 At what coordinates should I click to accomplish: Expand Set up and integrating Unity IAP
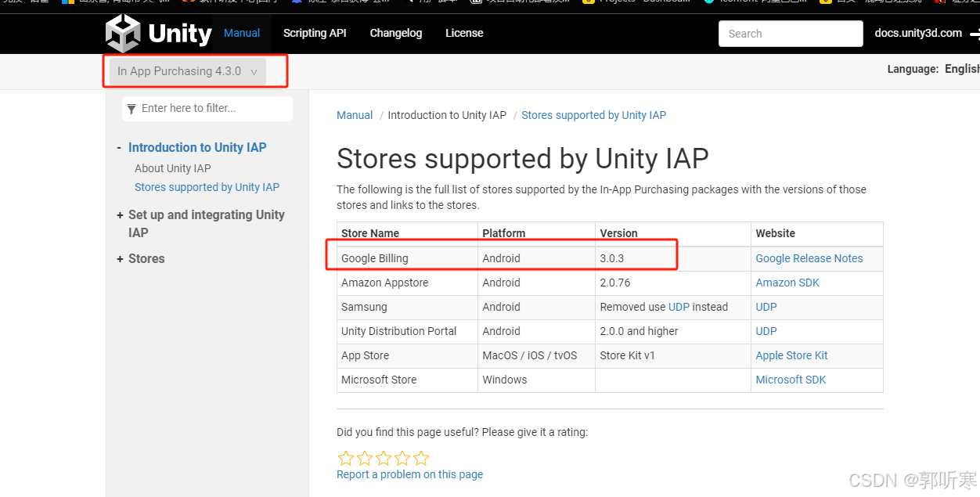pyautogui.click(x=120, y=214)
